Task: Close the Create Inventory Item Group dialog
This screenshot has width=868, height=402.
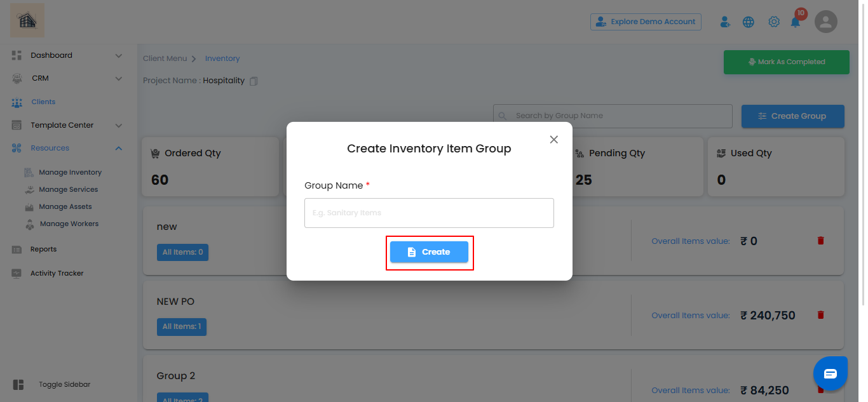Action: click(553, 140)
